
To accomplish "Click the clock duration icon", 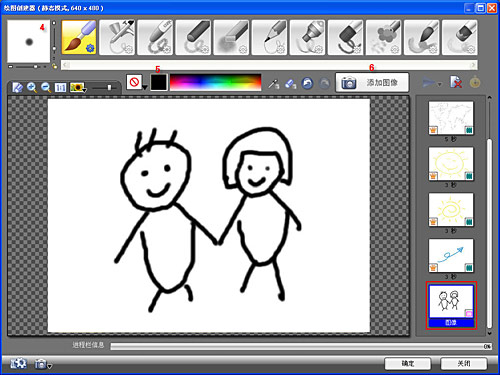I will pyautogui.click(x=475, y=82).
